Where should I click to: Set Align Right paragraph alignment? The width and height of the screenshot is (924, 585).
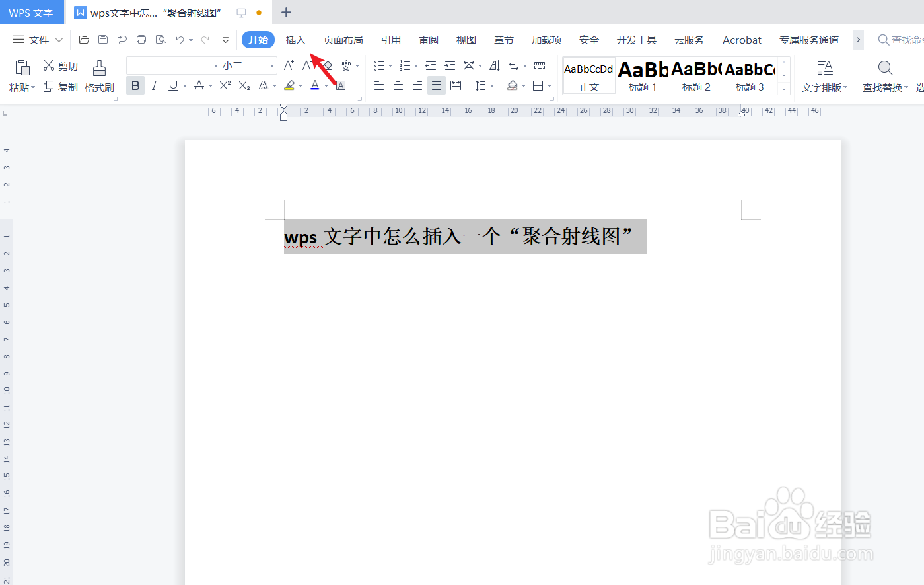pyautogui.click(x=417, y=85)
